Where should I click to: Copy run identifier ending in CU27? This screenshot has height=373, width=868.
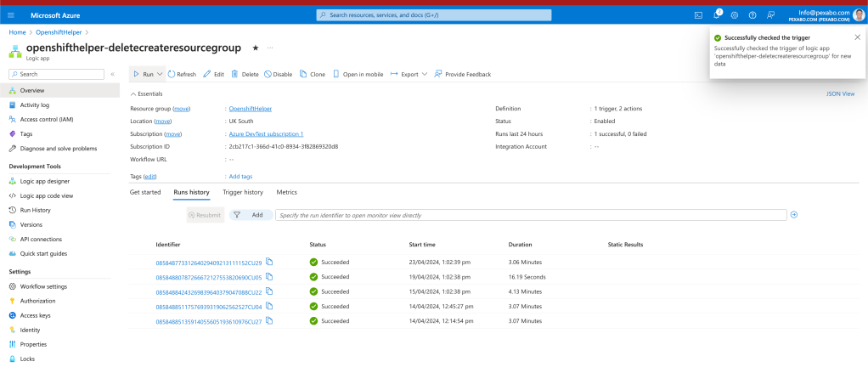(x=269, y=319)
